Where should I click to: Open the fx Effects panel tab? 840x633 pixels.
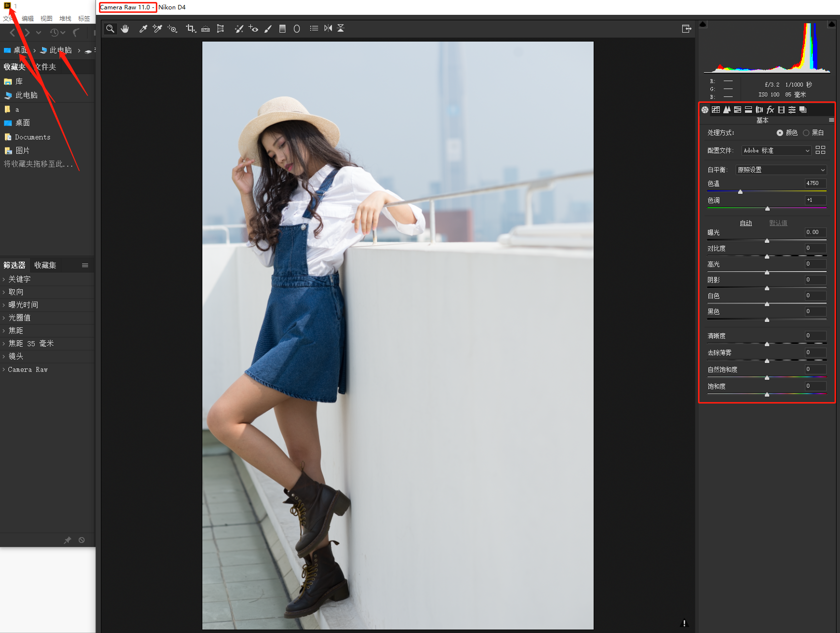(x=770, y=110)
